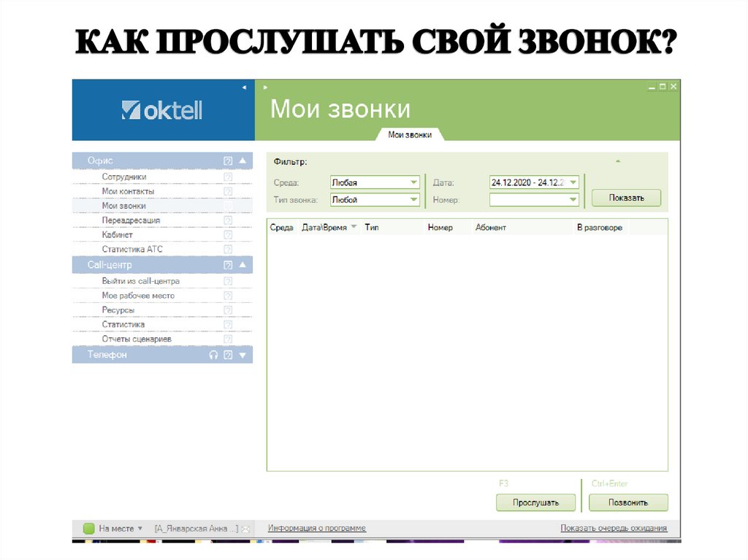This screenshot has width=748, height=560.
Task: Open help icon beside Выйти из call-центра
Action: (x=228, y=281)
